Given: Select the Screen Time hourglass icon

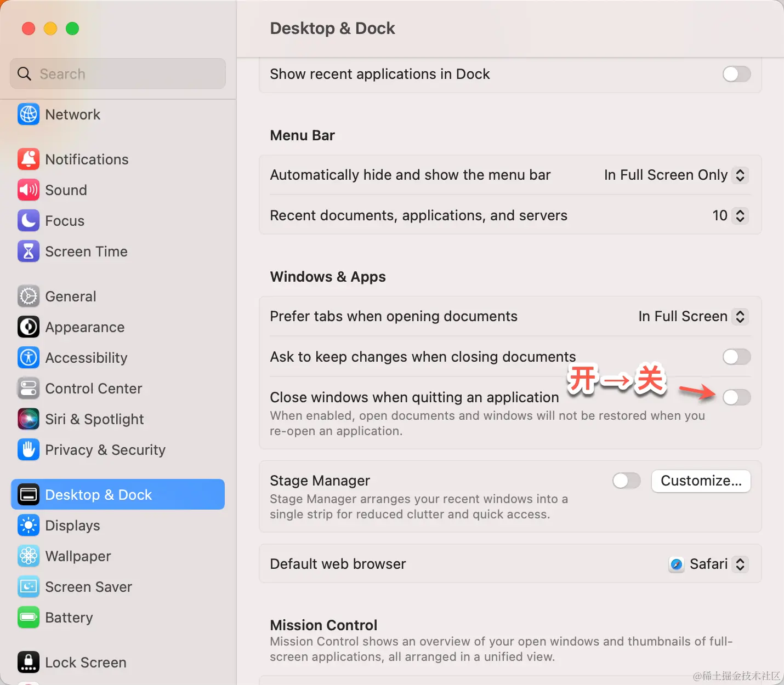Looking at the screenshot, I should click(29, 252).
